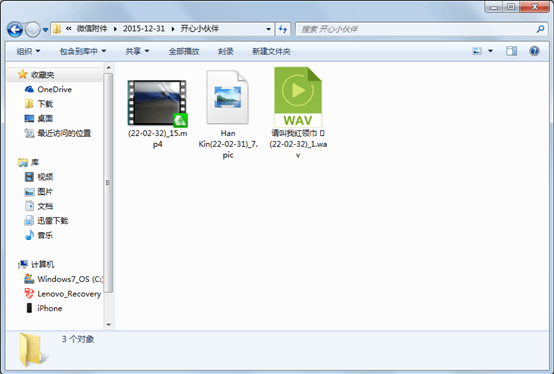Select the green WAV file icon
554x374 pixels.
(x=298, y=97)
